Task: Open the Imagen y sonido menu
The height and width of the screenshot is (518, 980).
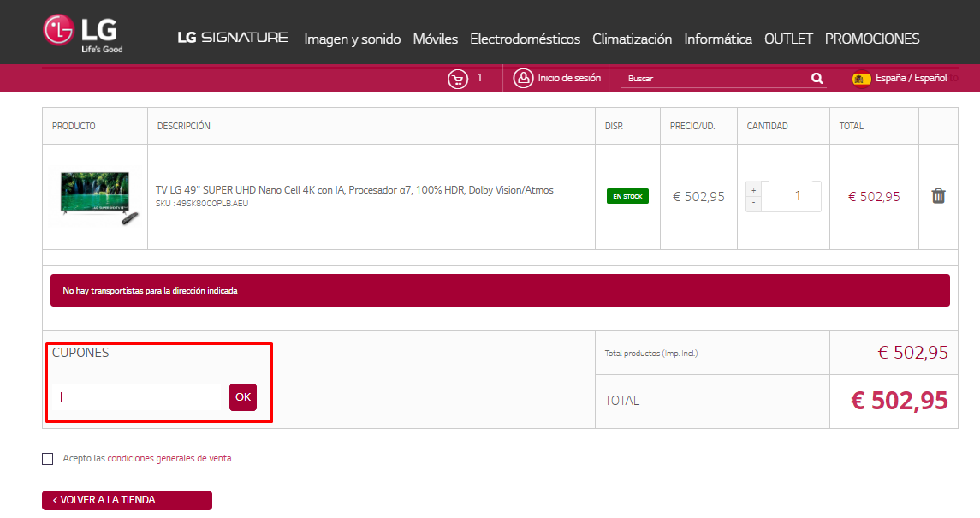Action: [x=352, y=39]
